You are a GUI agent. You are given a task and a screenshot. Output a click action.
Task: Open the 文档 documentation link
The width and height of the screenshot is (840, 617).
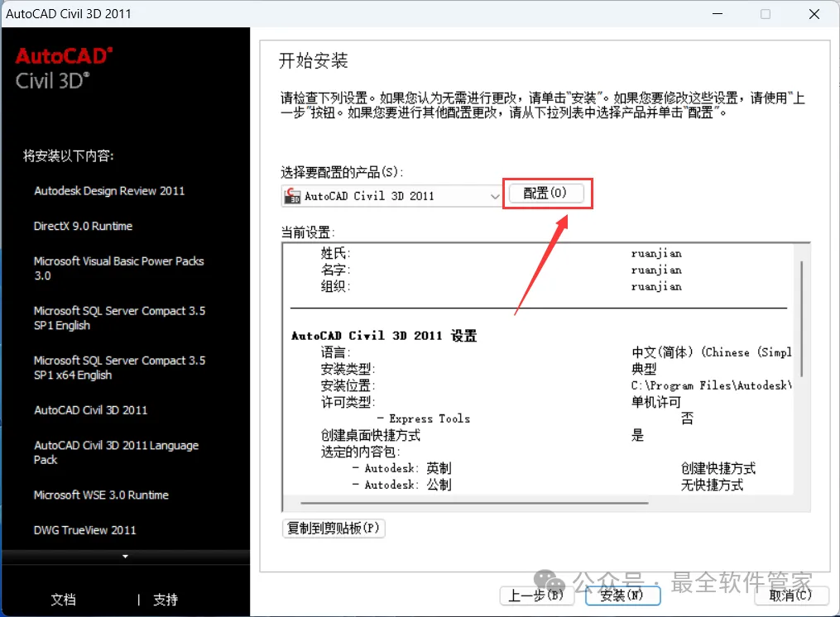tap(63, 600)
